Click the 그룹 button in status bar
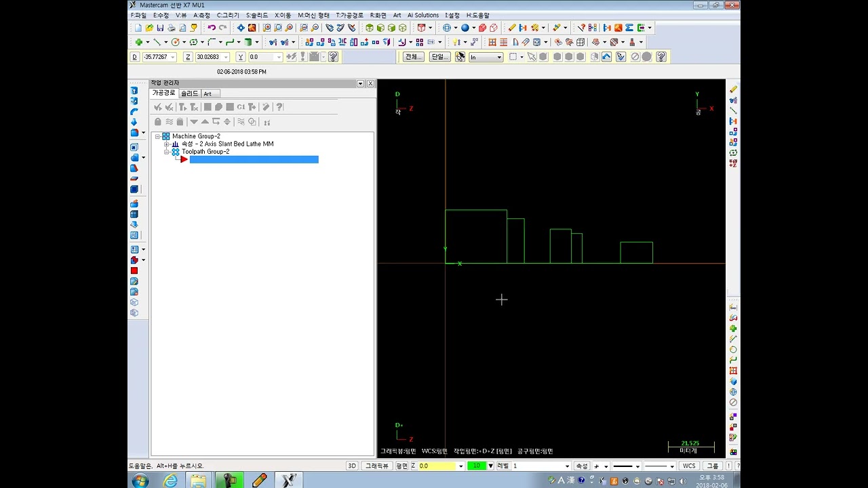868x488 pixels. pyautogui.click(x=713, y=466)
